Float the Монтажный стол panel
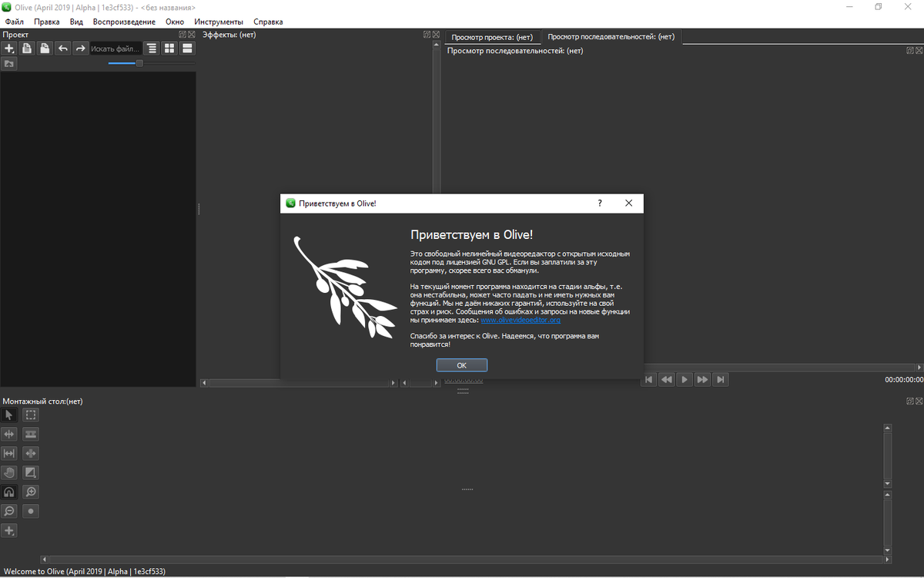The width and height of the screenshot is (924, 578). (910, 402)
